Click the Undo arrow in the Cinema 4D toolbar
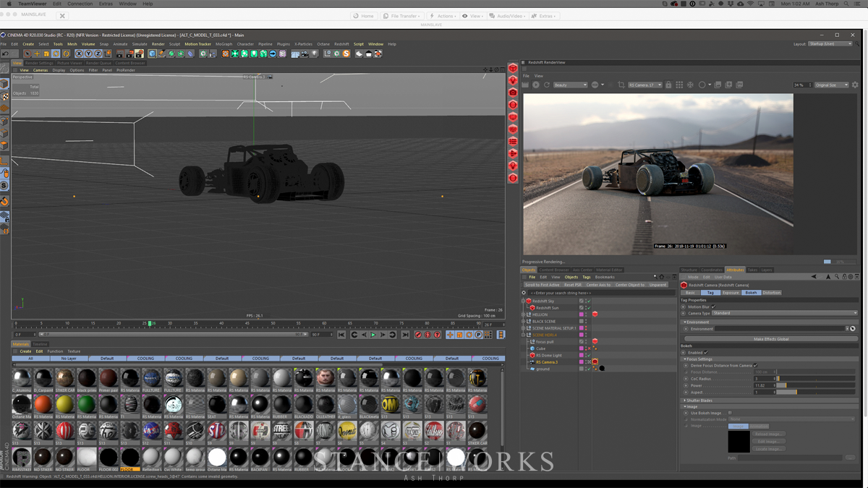The height and width of the screenshot is (488, 868). (5, 53)
